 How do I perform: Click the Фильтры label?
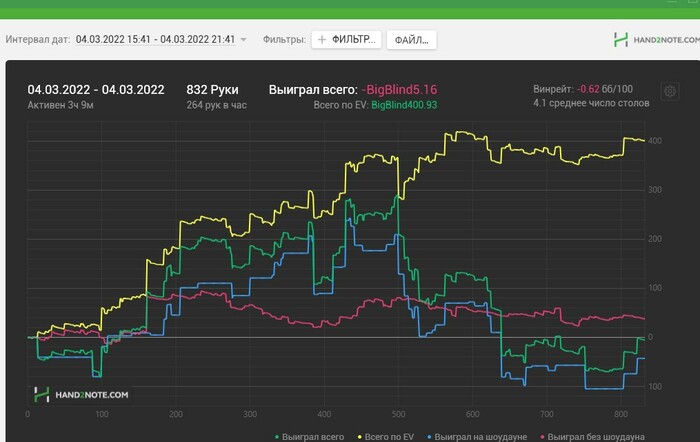284,39
